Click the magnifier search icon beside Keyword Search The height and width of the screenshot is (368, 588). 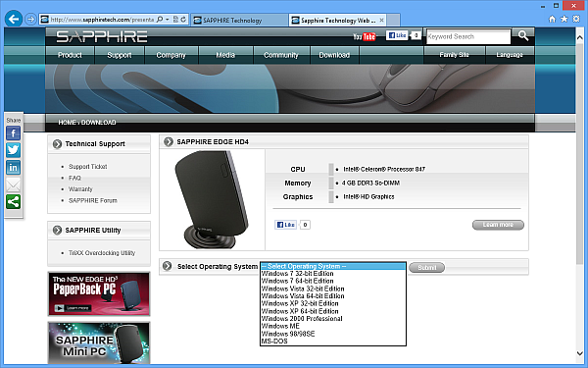(x=523, y=36)
